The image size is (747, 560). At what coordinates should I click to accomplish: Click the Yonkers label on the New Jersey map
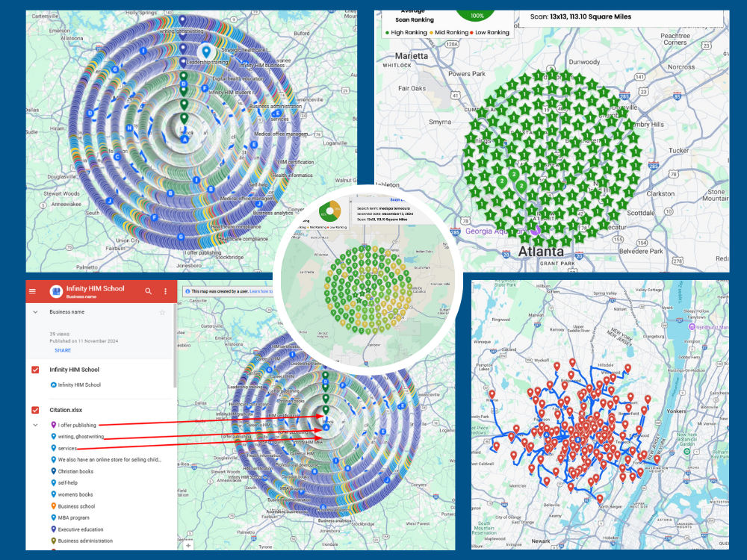tap(676, 411)
